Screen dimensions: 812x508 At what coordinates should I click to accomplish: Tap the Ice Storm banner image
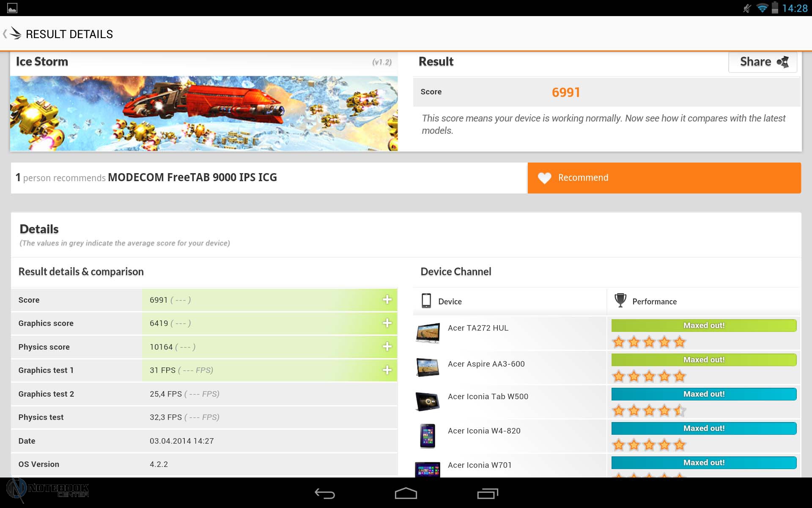(203, 113)
